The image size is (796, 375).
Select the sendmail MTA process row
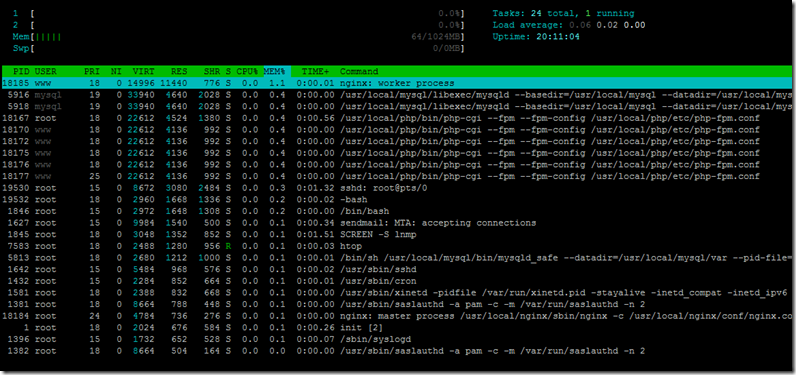[397, 223]
